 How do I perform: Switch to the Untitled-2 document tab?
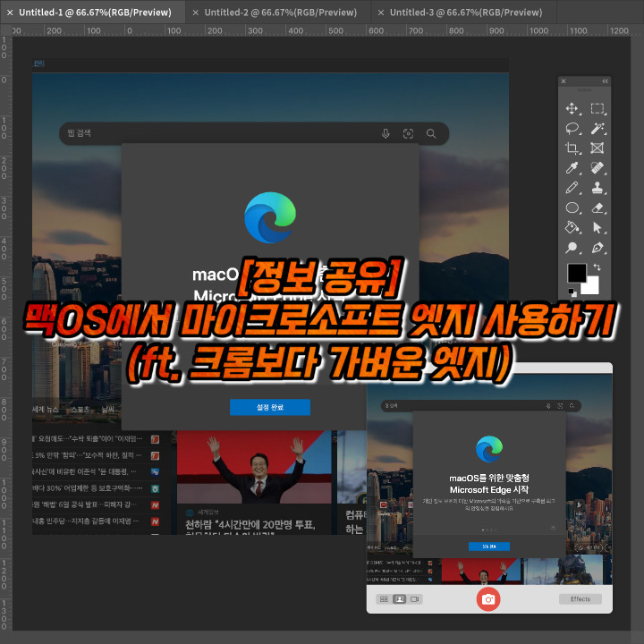point(281,13)
